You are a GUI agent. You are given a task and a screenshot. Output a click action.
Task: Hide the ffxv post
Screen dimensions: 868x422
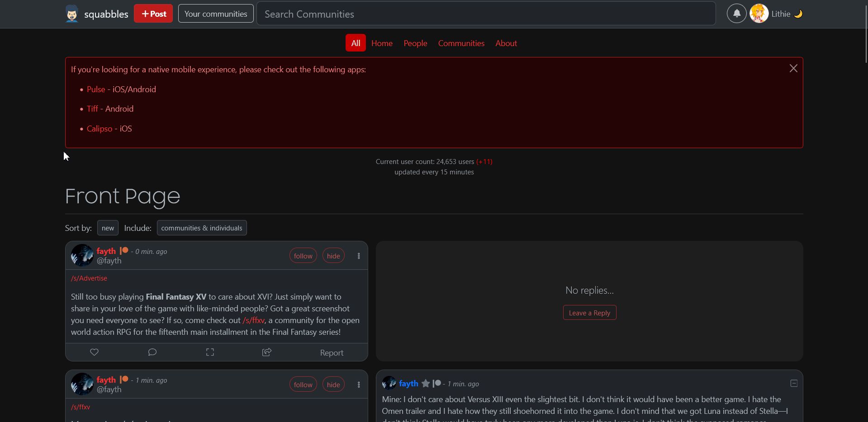(333, 384)
